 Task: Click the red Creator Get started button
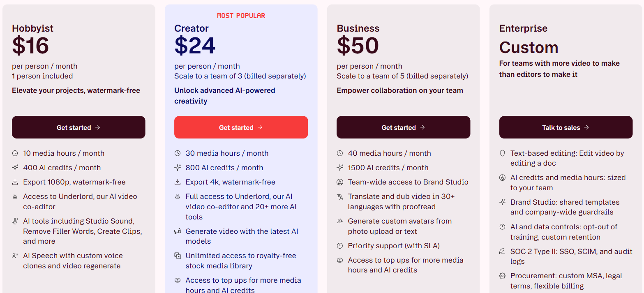[x=241, y=127]
